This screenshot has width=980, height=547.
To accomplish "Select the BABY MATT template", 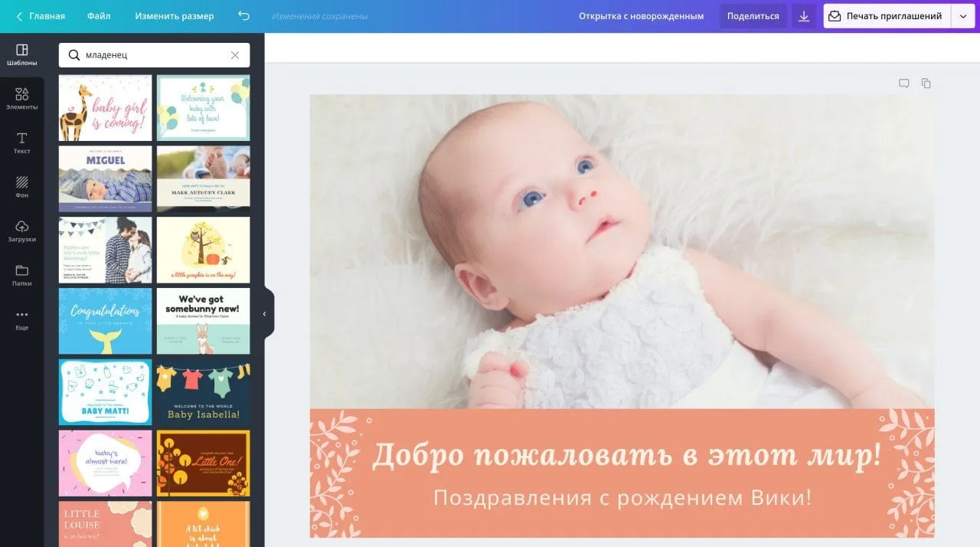I will (105, 392).
